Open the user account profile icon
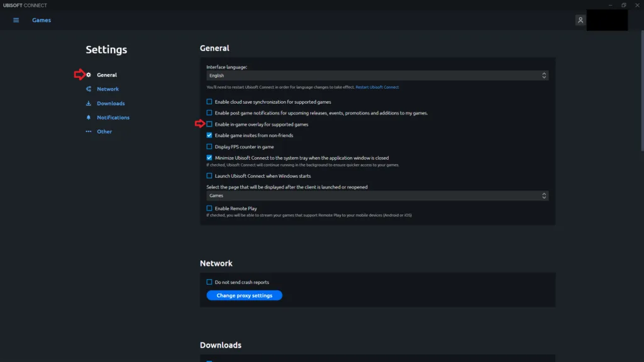The height and width of the screenshot is (362, 644). coord(580,20)
